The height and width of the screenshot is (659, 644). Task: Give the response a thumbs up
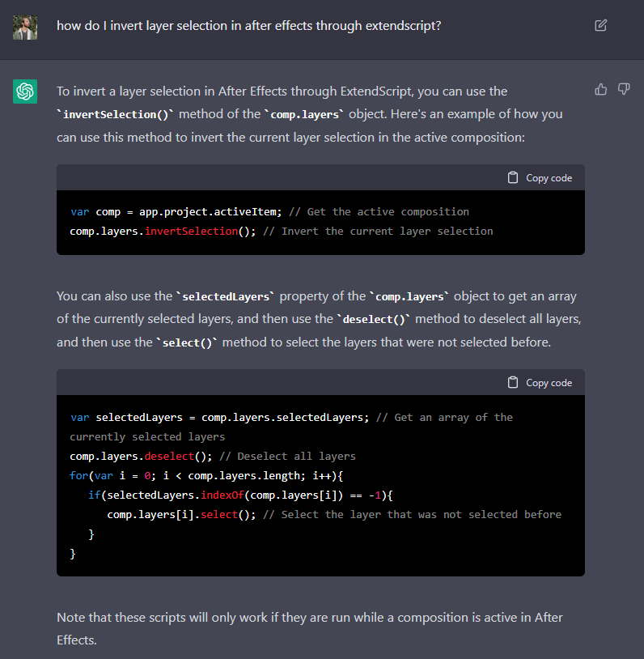[x=601, y=89]
